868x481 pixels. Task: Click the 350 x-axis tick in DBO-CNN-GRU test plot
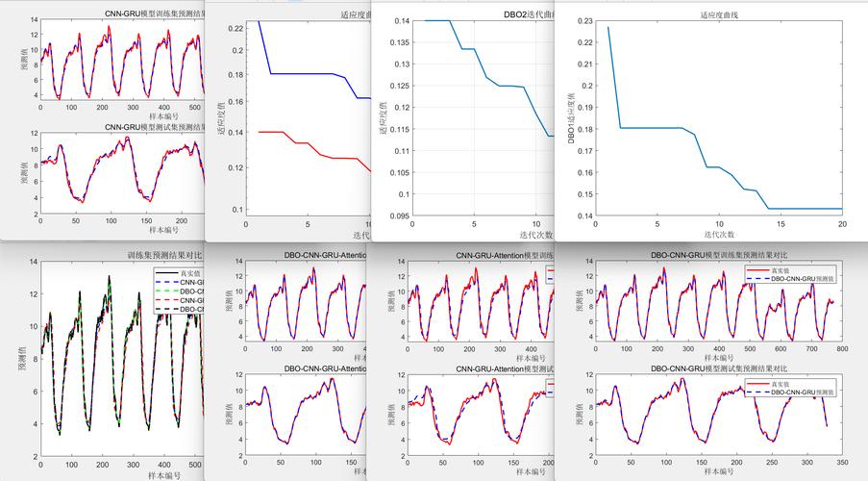pos(842,462)
